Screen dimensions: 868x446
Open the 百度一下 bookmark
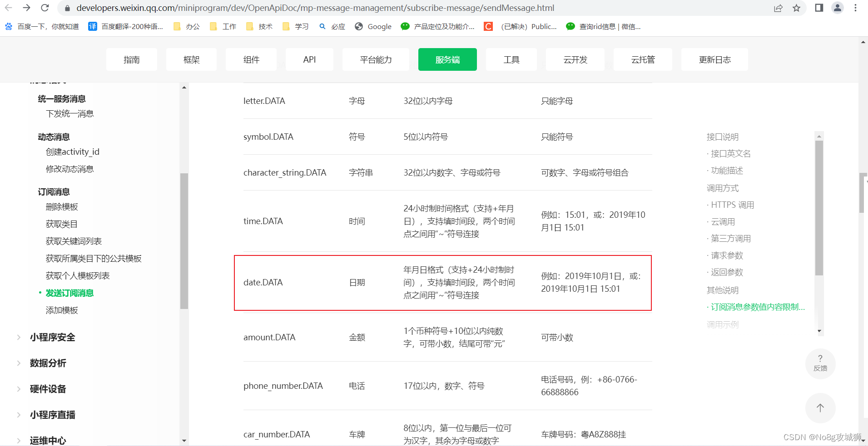coord(42,26)
